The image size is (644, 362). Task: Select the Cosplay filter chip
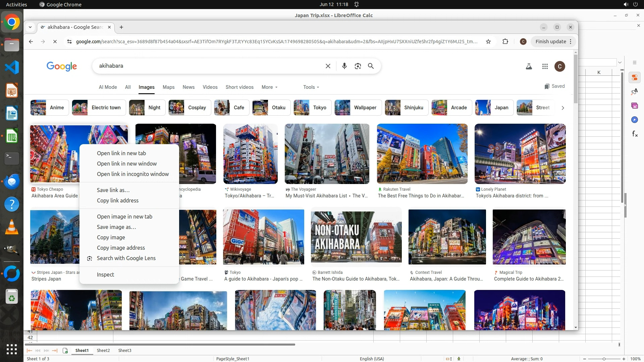[x=190, y=108]
